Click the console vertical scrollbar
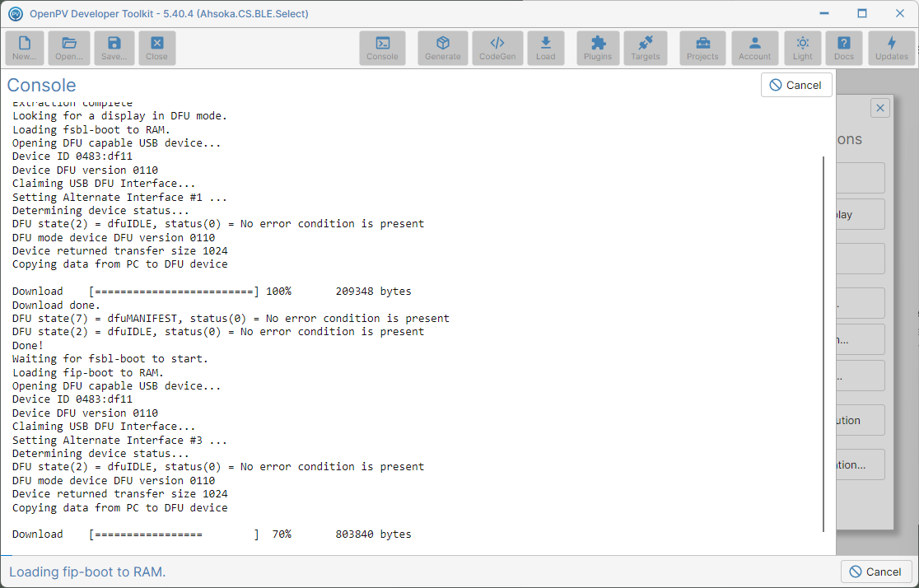This screenshot has width=919, height=588. coord(823,344)
